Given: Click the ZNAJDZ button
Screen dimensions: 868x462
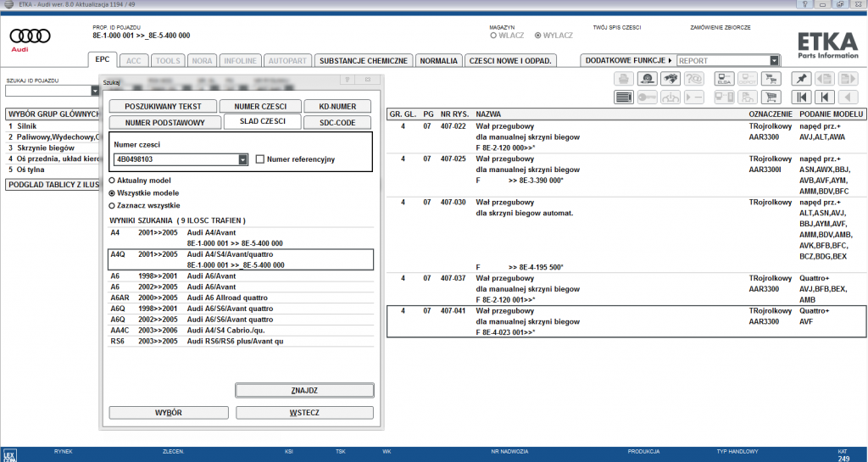Looking at the screenshot, I should tap(304, 390).
